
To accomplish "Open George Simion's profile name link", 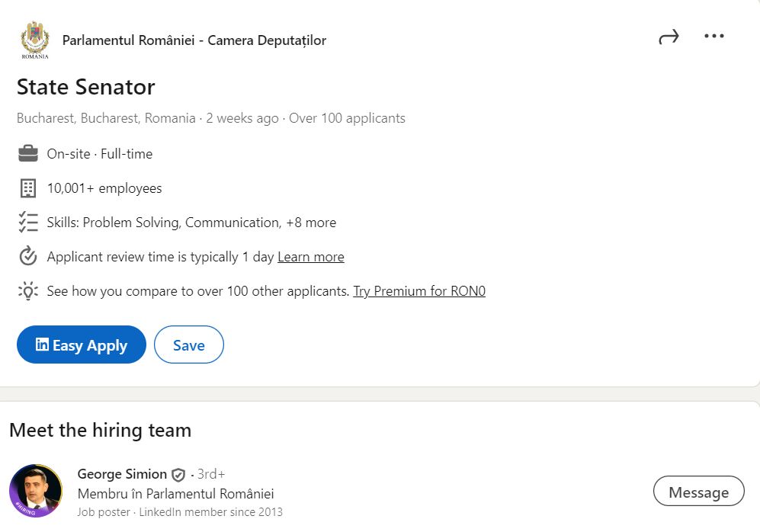I will 122,474.
